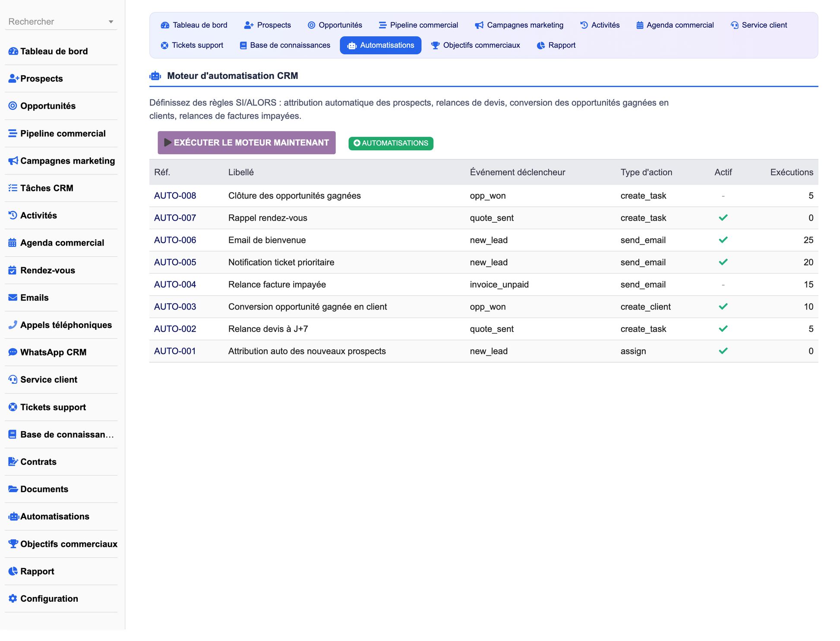
Task: Click the Automatisations sidebar robot icon
Action: (13, 516)
